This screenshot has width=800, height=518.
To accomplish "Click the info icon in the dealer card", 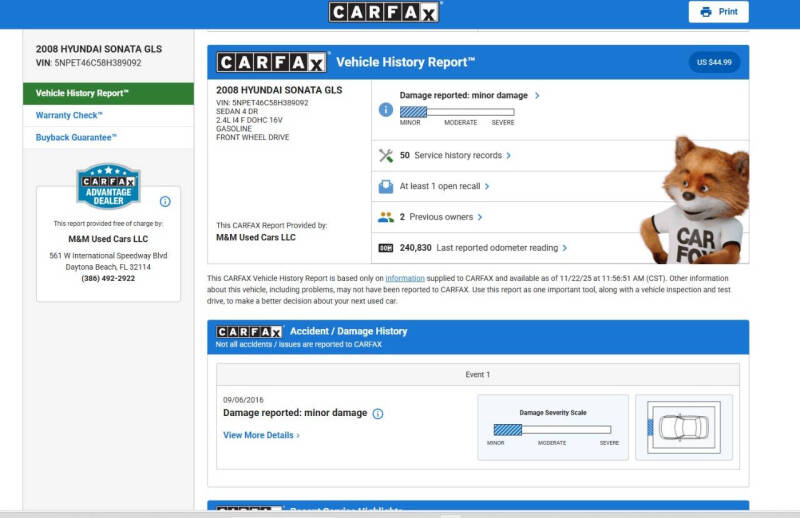I will (165, 201).
